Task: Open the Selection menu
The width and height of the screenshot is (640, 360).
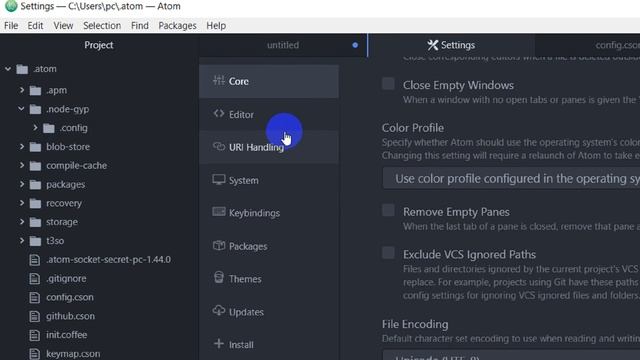Action: coord(102,25)
